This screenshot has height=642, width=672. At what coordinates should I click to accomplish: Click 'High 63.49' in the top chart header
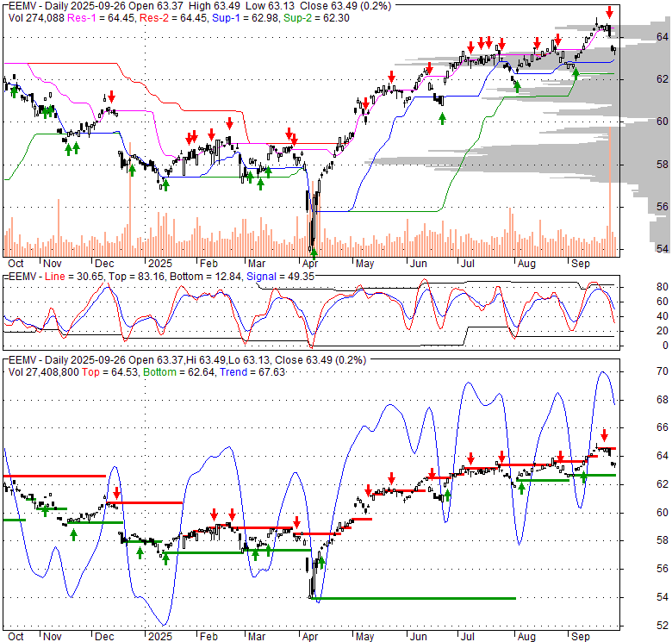(x=215, y=6)
